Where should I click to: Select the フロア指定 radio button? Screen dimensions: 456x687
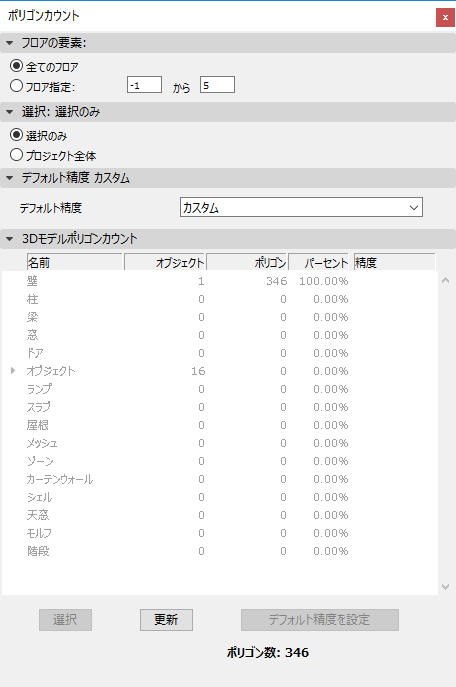click(x=16, y=86)
